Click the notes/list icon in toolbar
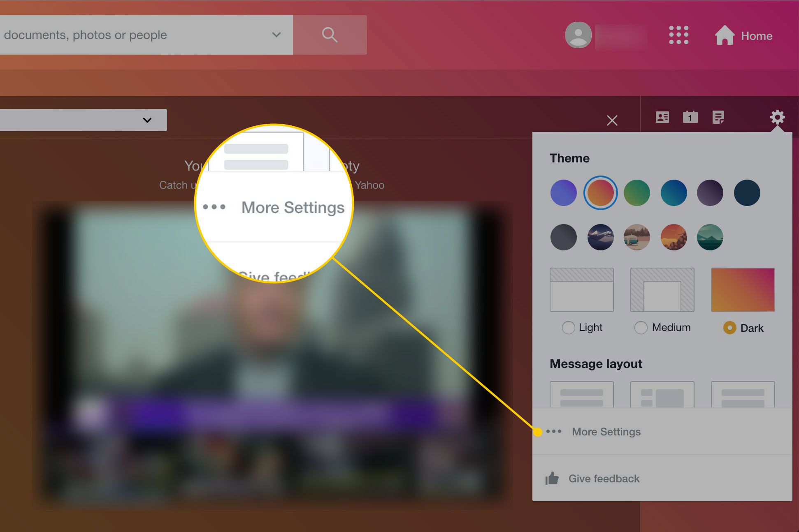 coord(718,117)
